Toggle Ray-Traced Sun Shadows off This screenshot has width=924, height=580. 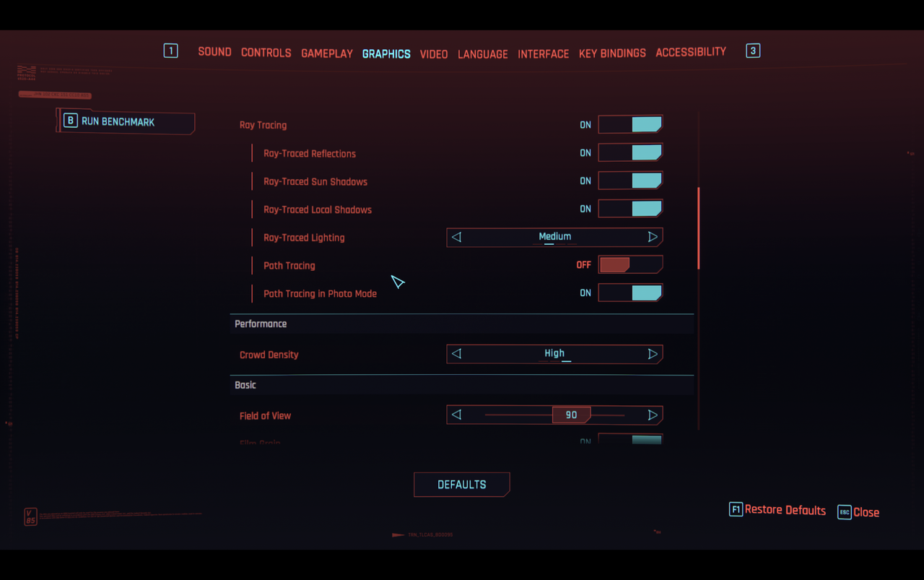click(630, 181)
